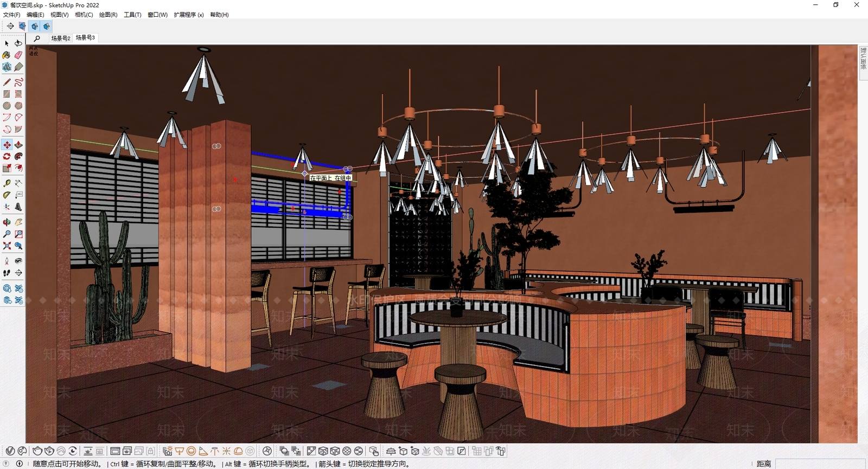Click the Zoom Extents tool
This screenshot has height=469, width=868.
coord(7,246)
